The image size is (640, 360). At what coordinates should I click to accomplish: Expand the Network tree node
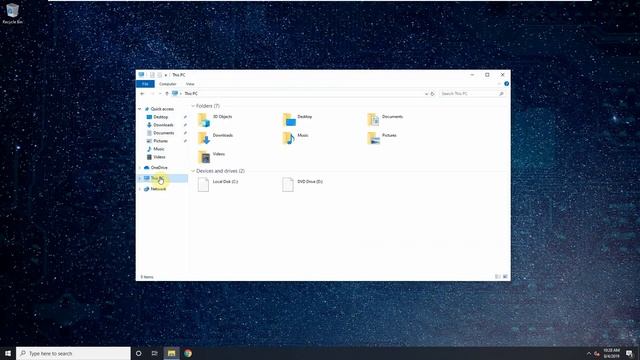[x=140, y=189]
